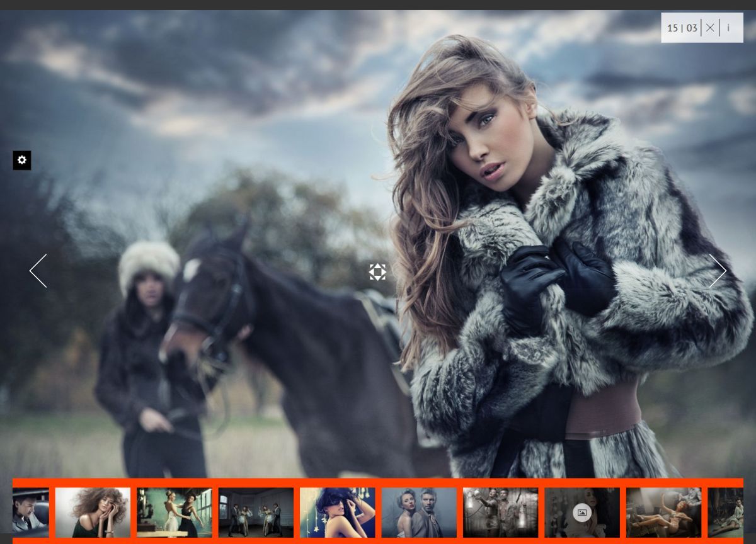Show image info with the 'i' icon
The height and width of the screenshot is (544, 756).
[728, 28]
